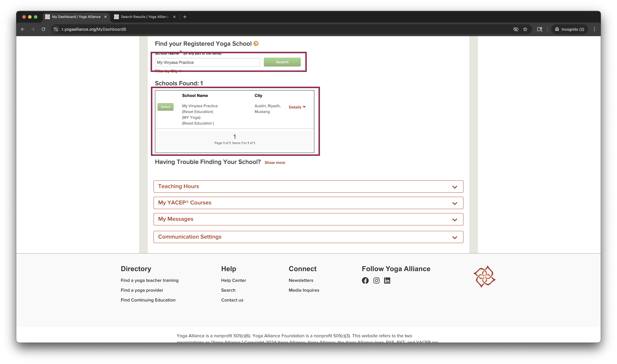The image size is (617, 364).
Task: Expand the My Messages section
Action: 308,219
